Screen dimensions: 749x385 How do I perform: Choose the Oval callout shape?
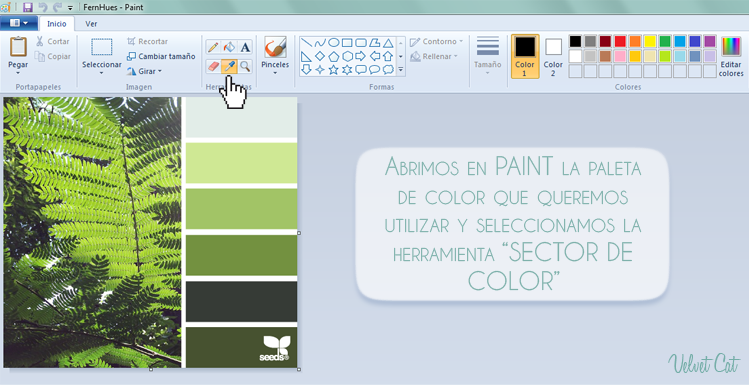click(x=374, y=70)
